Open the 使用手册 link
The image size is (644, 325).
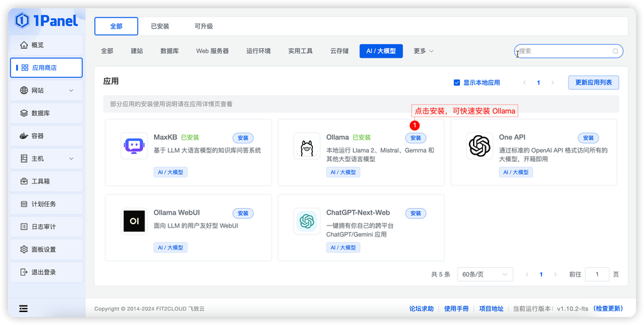456,309
